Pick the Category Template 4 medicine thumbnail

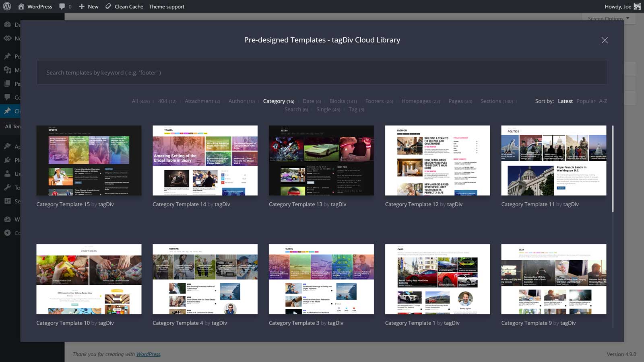205,279
